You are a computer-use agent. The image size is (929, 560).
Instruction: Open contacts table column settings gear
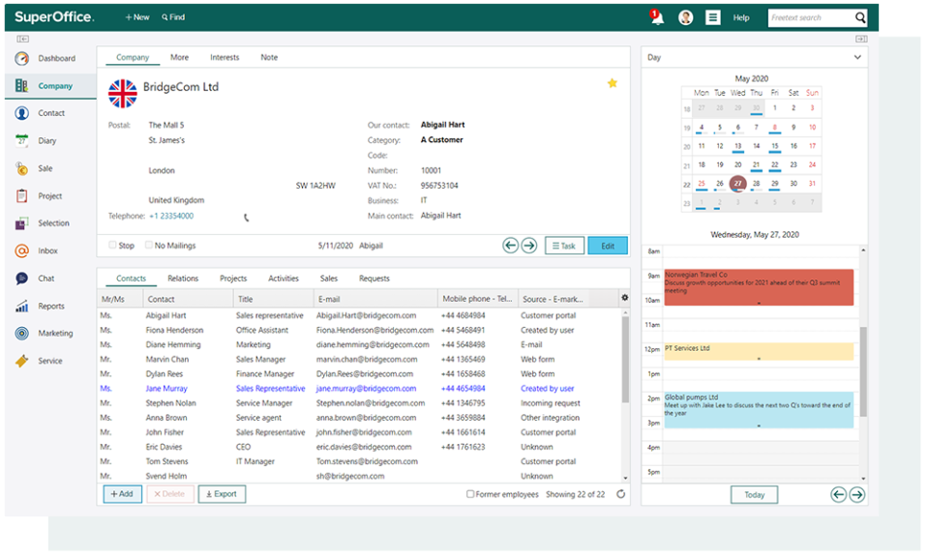coord(624,298)
